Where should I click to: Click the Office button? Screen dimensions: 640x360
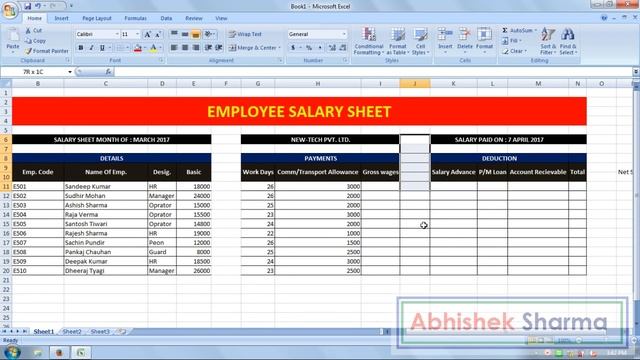[x=9, y=10]
